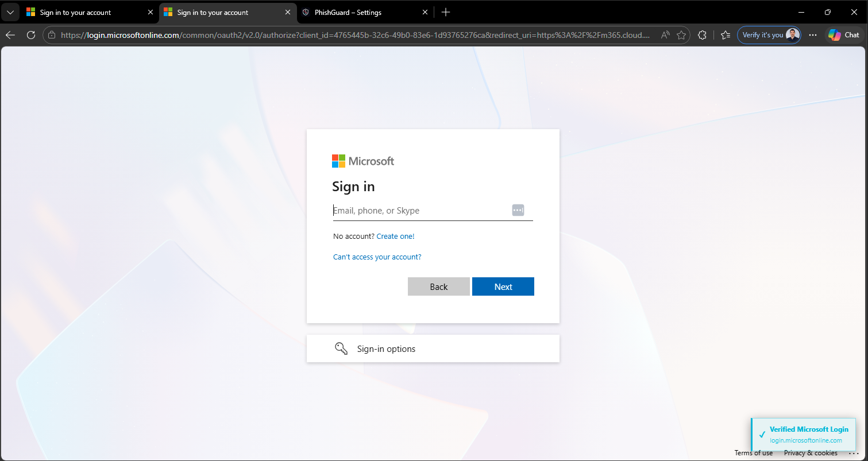The width and height of the screenshot is (868, 461).
Task: Open the Extensions puzzle icon
Action: click(x=702, y=35)
